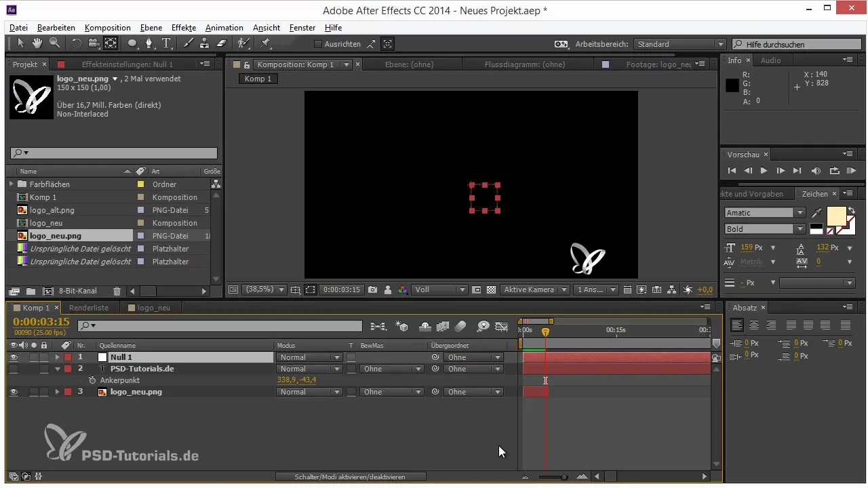Collapse the PSD-Tutorials.de layer
The width and height of the screenshot is (868, 488).
(x=58, y=369)
